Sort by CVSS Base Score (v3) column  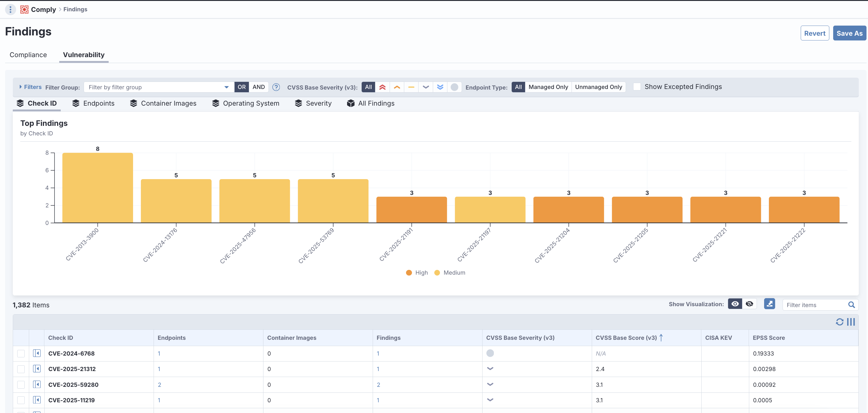(626, 337)
